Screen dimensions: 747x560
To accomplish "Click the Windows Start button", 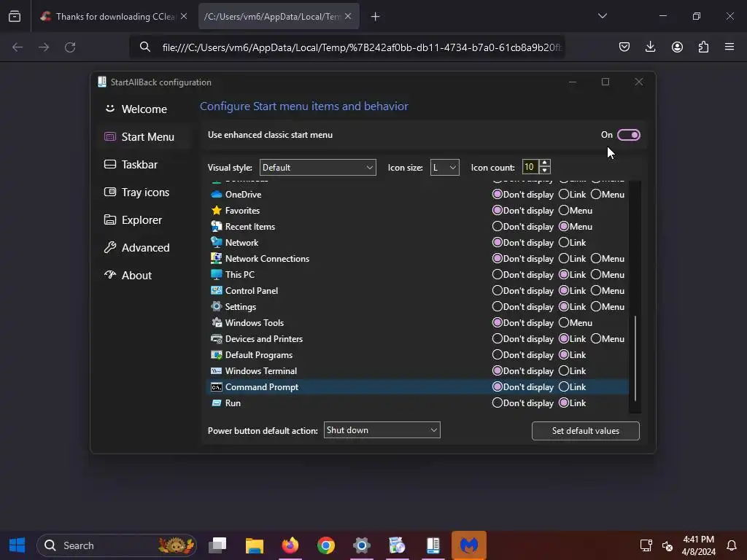I will click(x=18, y=545).
